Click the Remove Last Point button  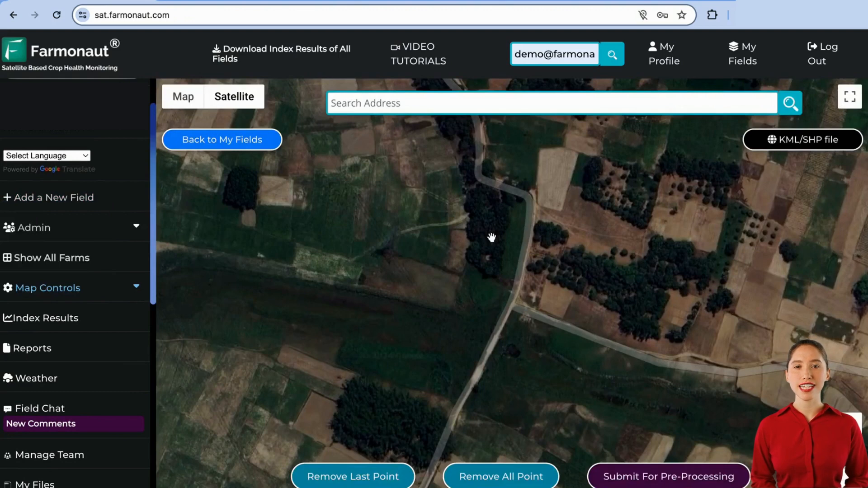click(x=352, y=476)
